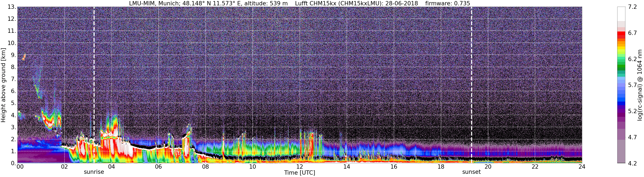This screenshot has height=177, width=644.
Task: Click the time tick label '02'
Action: (64, 167)
